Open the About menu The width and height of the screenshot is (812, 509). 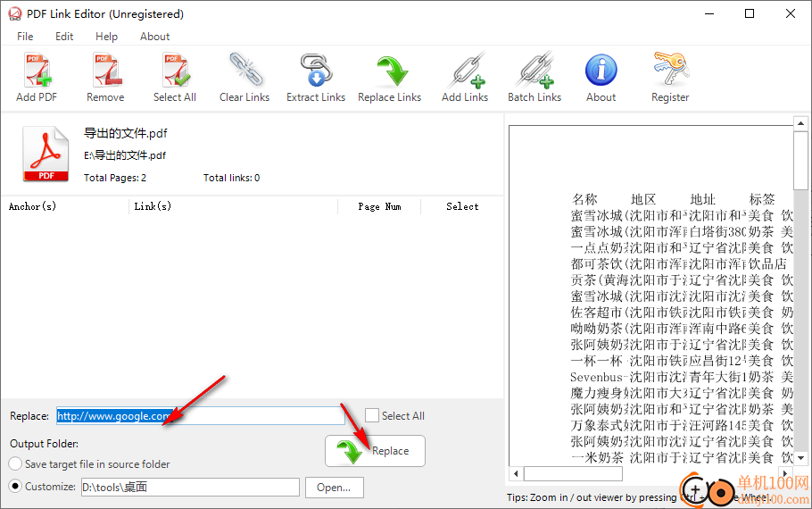tap(155, 37)
